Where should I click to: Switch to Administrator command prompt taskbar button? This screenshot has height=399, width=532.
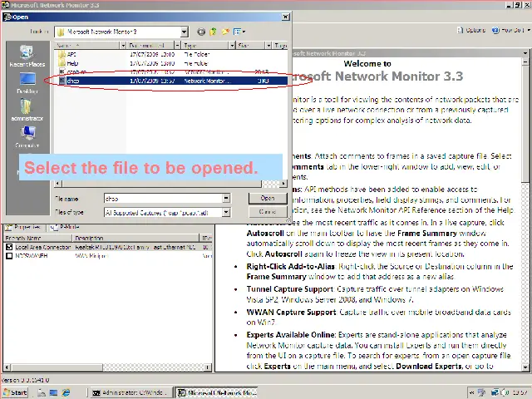(x=131, y=392)
